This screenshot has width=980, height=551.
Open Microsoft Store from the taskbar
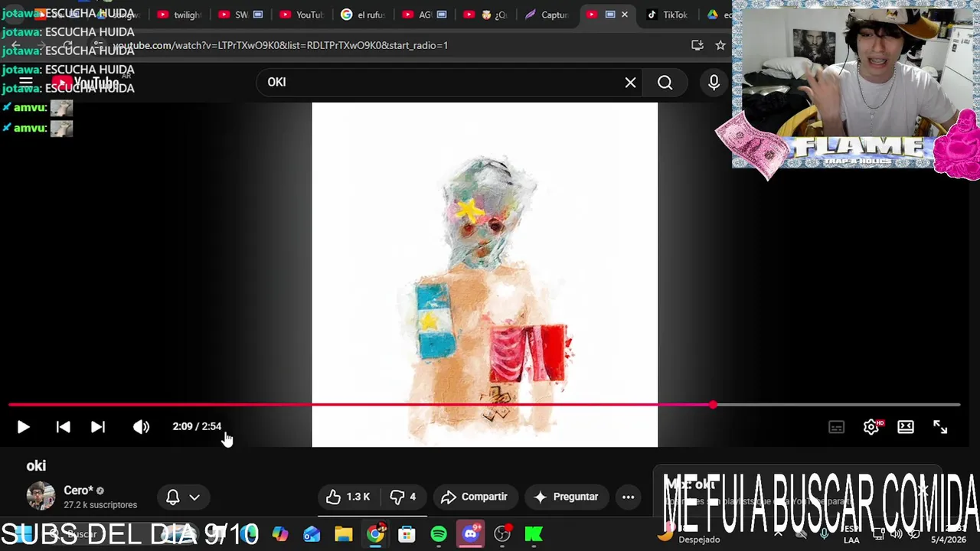pyautogui.click(x=407, y=534)
